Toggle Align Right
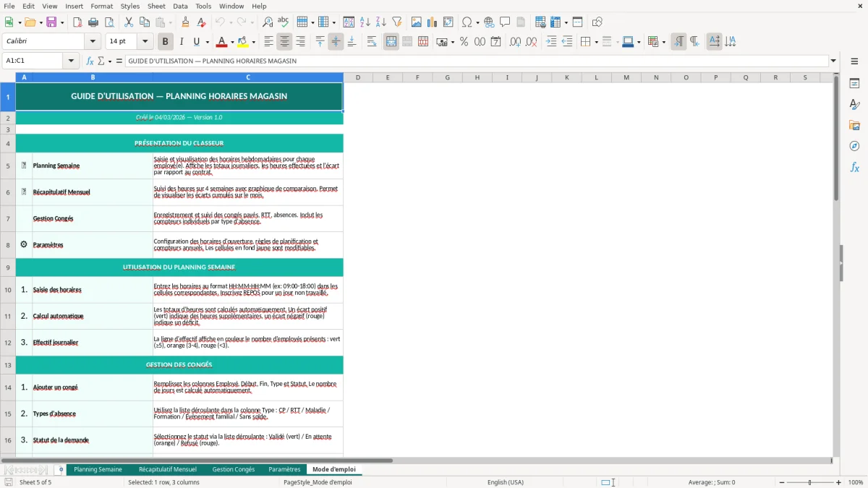 [x=300, y=42]
